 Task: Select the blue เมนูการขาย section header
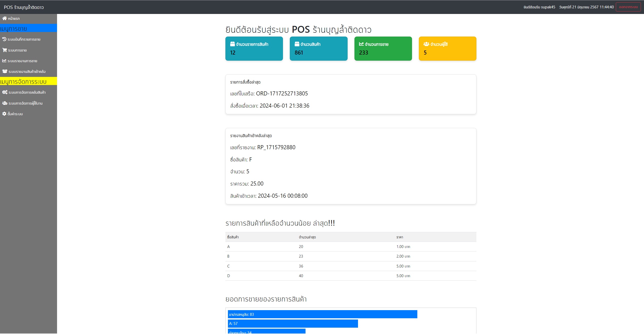28,28
